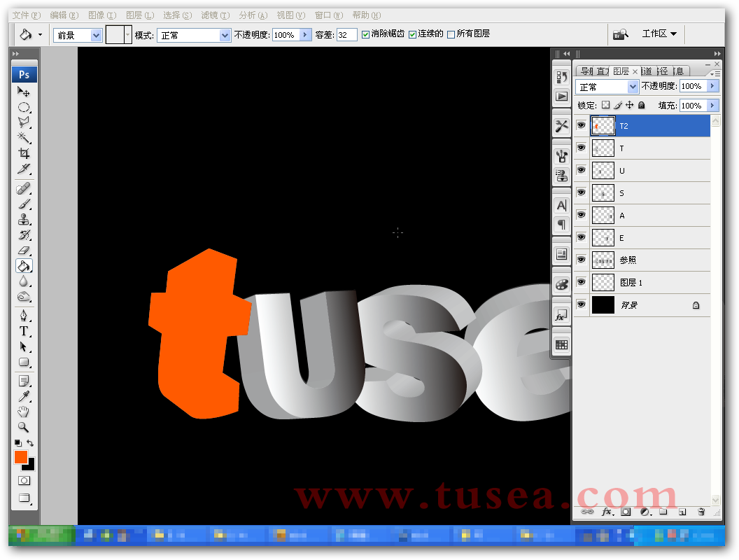Open the tool preset picker arrow
The width and height of the screenshot is (739, 560).
40,34
